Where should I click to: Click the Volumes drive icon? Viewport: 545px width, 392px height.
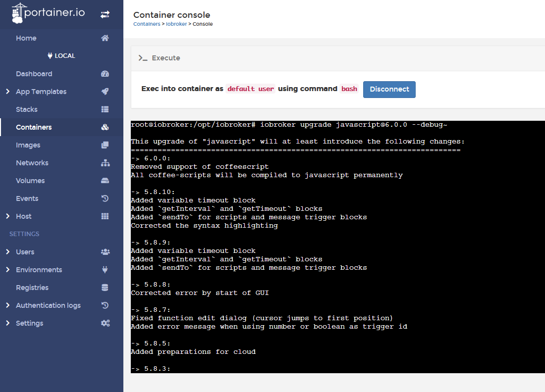click(105, 181)
